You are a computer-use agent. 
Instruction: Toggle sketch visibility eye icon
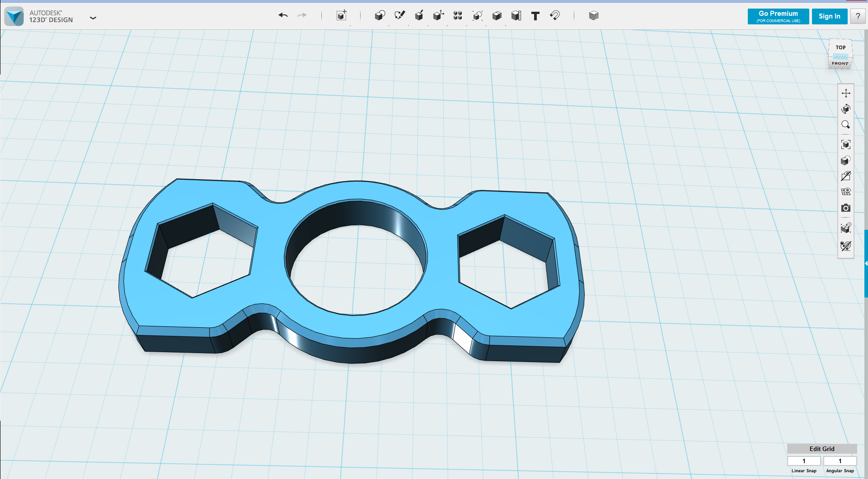click(846, 176)
